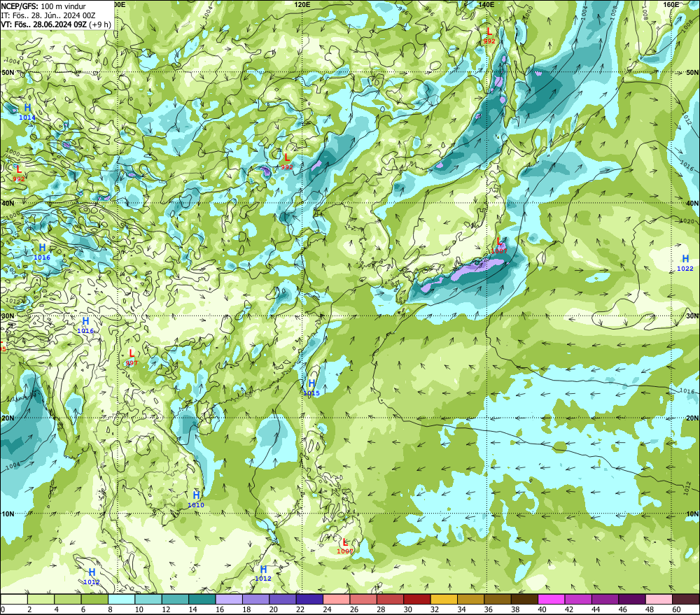Select the 50N label on the right edge
The width and height of the screenshot is (700, 615).
tap(692, 72)
